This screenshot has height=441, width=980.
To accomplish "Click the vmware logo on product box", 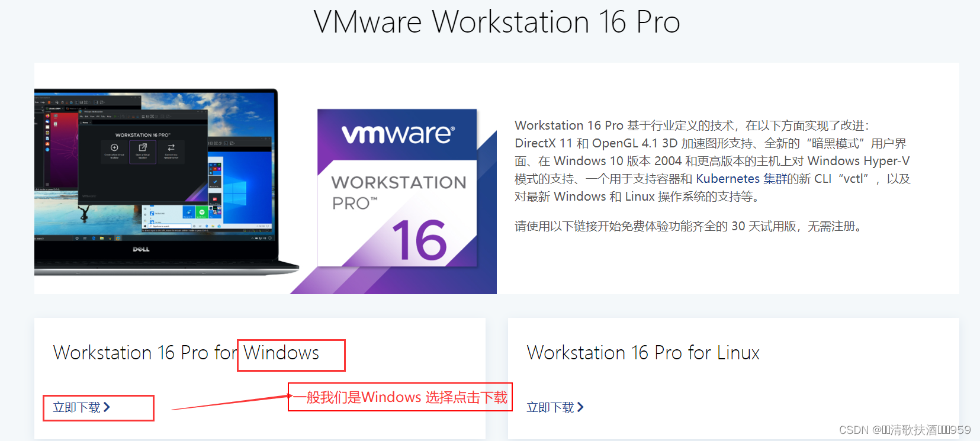I will coord(398,134).
